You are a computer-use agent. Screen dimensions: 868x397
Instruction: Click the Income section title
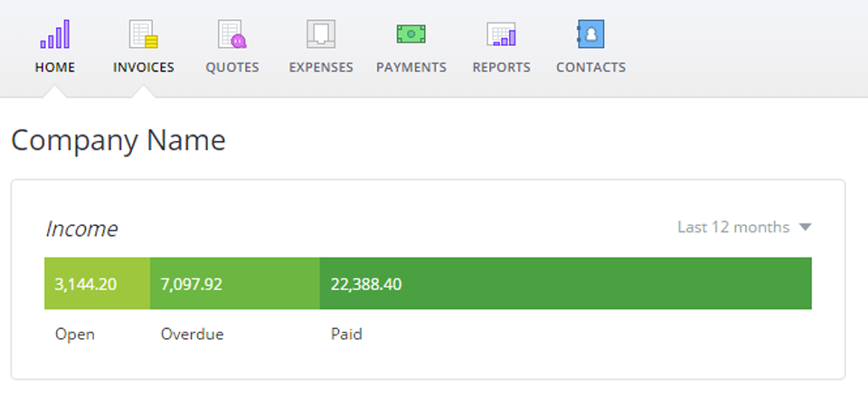(x=81, y=229)
